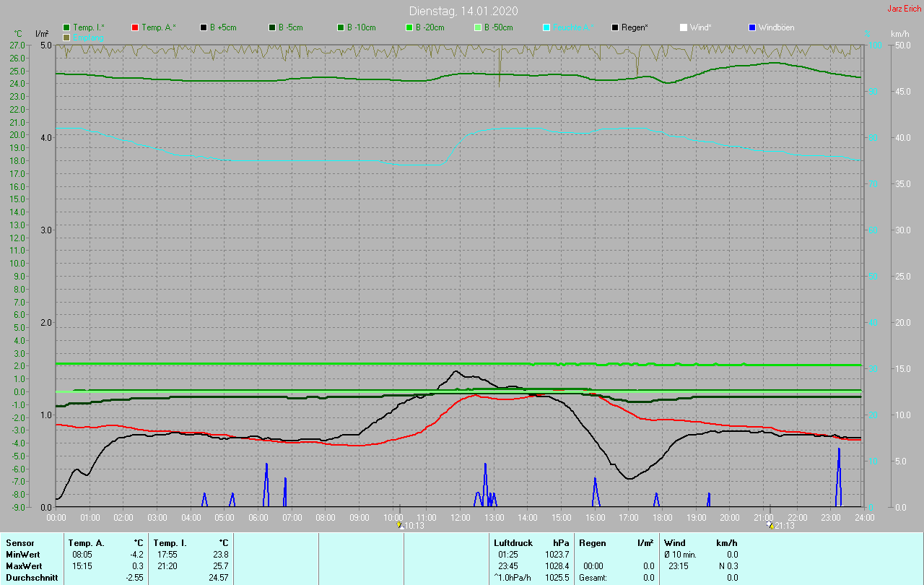Click the B -20cm bright green legend square
The height and width of the screenshot is (585, 924).
pyautogui.click(x=409, y=27)
